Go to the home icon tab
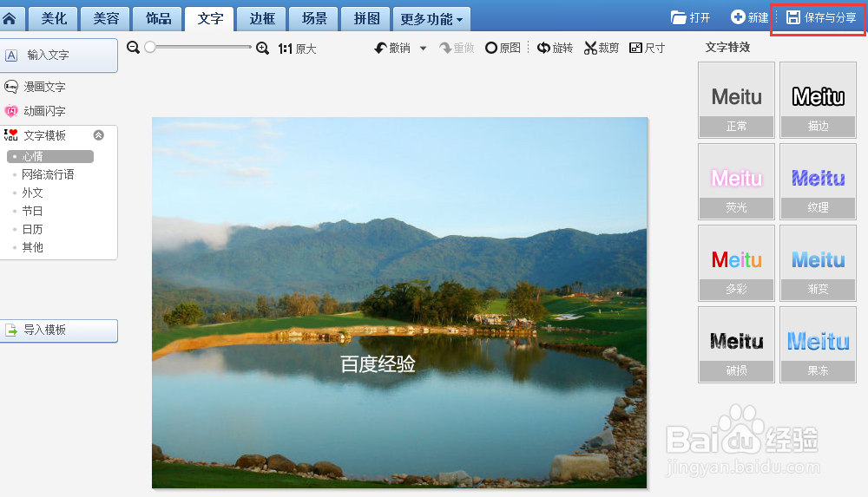Viewport: 868px width, 497px height. click(10, 19)
